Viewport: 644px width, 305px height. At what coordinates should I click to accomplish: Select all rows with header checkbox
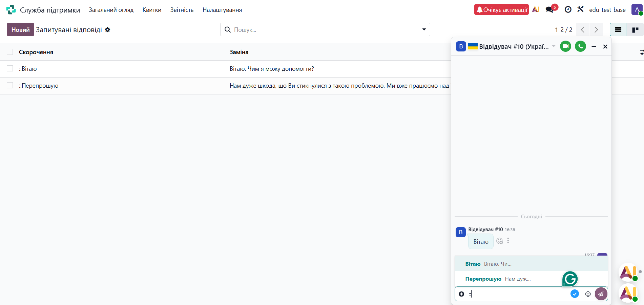tap(10, 52)
